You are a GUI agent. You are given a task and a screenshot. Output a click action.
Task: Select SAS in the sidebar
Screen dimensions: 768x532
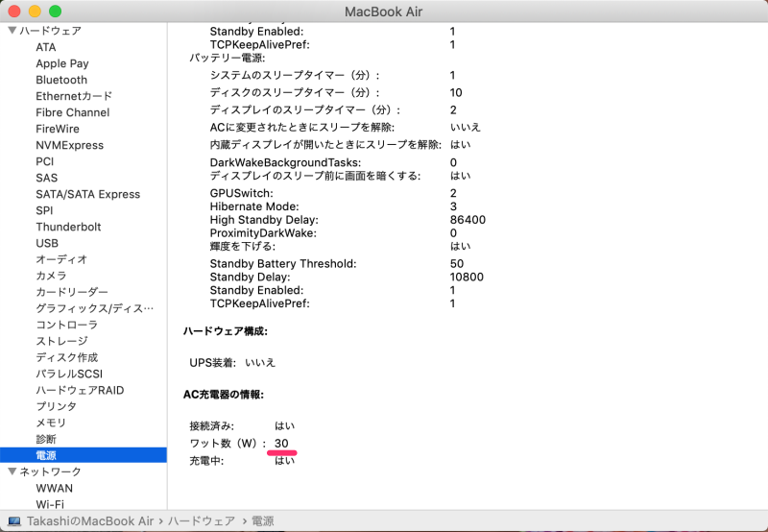[46, 178]
